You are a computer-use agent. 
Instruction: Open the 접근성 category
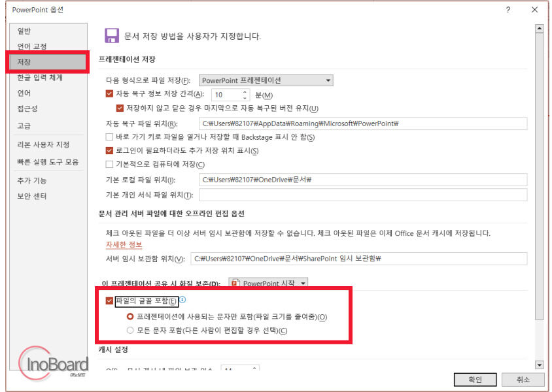pyautogui.click(x=27, y=108)
